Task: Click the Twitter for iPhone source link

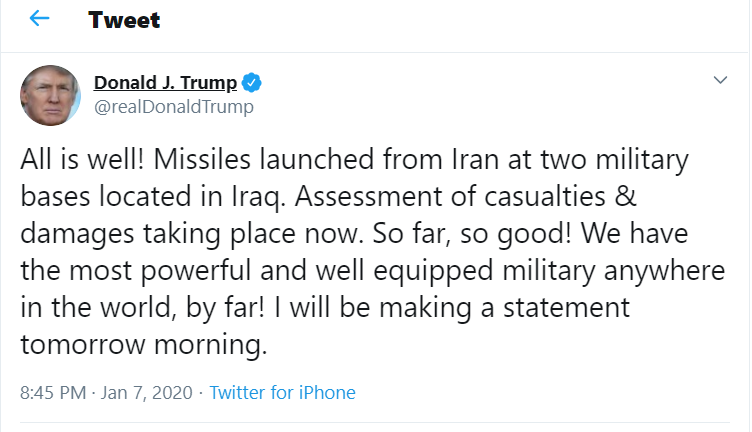Action: tap(283, 393)
